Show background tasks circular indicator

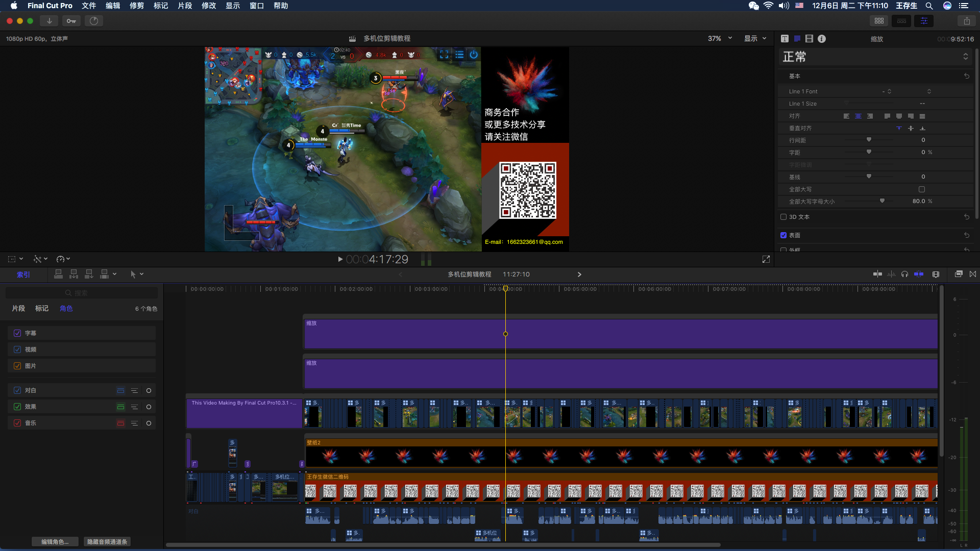point(94,21)
